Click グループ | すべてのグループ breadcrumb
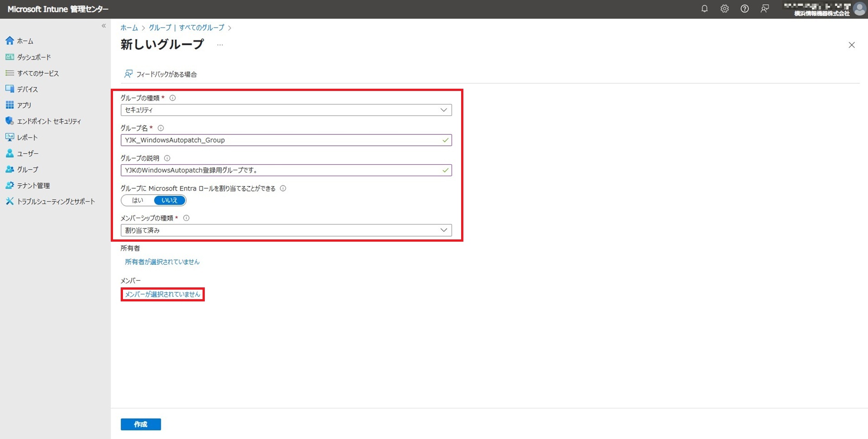868x439 pixels. [186, 28]
